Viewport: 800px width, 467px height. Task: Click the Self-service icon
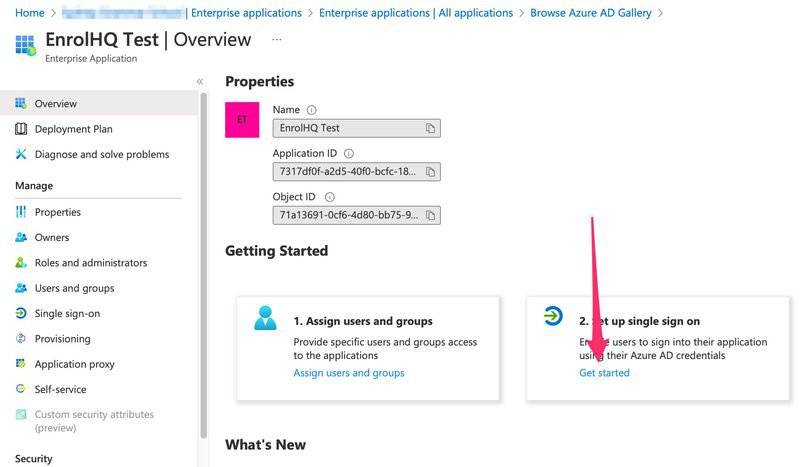(x=21, y=389)
